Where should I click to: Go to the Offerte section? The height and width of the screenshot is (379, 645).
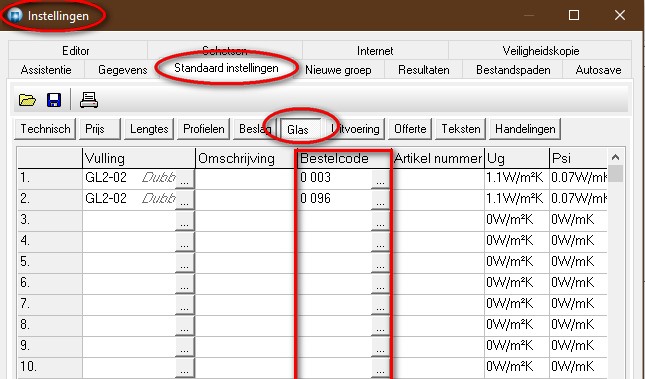(410, 129)
